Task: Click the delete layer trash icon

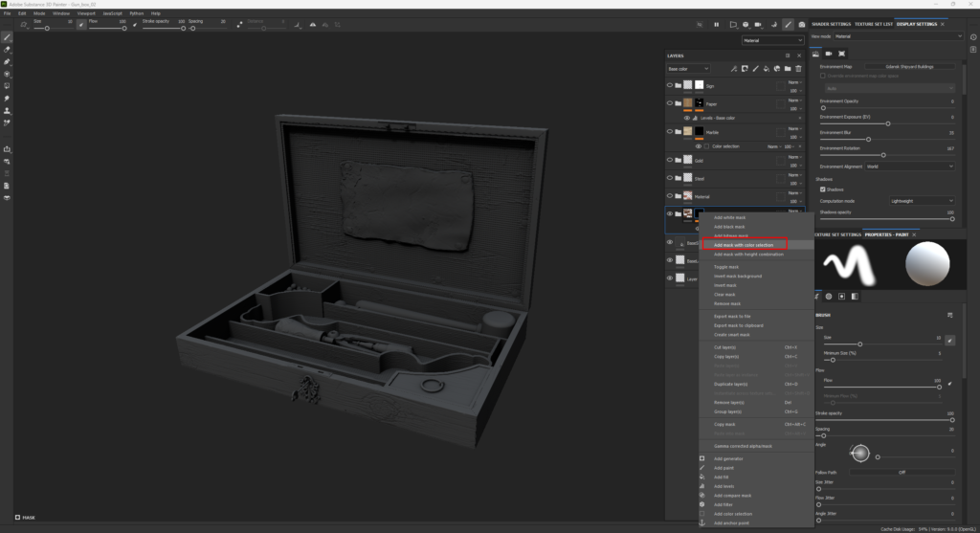Action: [x=798, y=69]
